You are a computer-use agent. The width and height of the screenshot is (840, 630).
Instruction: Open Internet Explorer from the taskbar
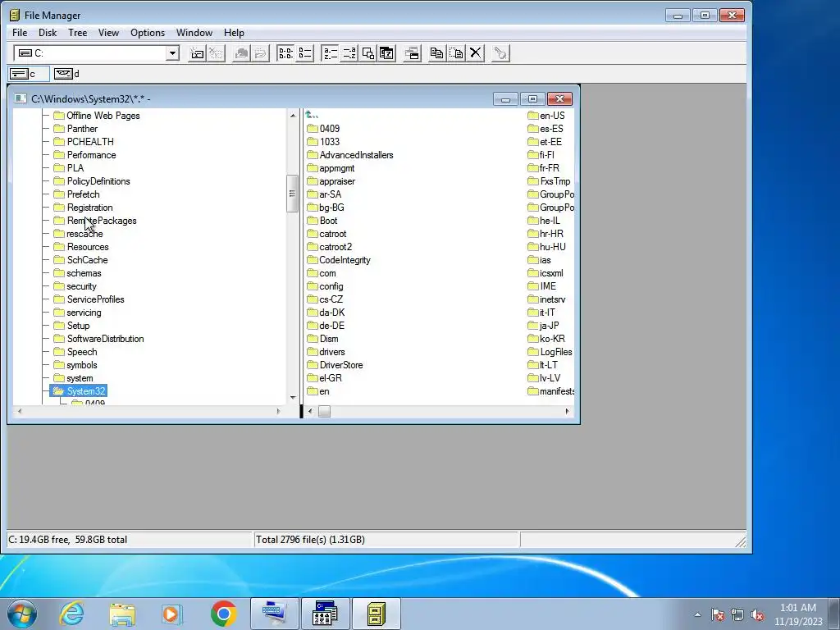(72, 614)
